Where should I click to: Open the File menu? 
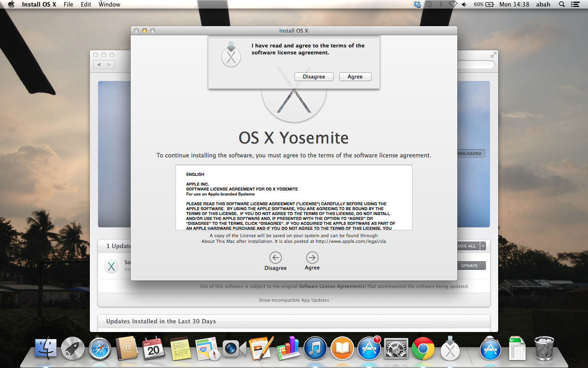[x=68, y=4]
